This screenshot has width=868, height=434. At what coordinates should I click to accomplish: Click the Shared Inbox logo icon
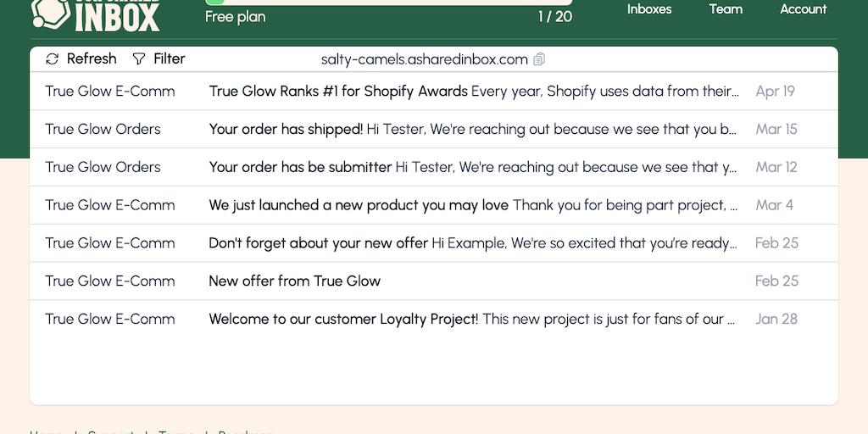coord(49,11)
